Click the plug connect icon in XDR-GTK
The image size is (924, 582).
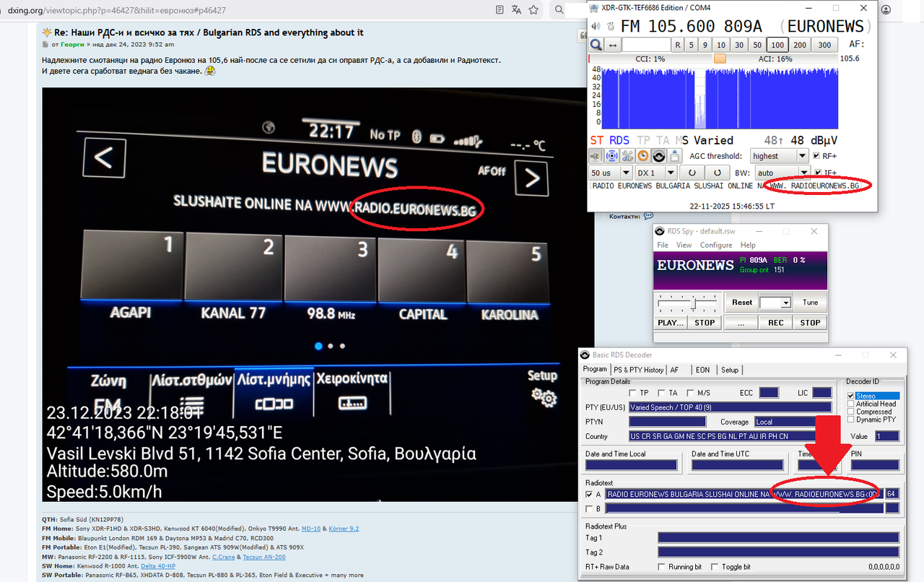(x=596, y=155)
